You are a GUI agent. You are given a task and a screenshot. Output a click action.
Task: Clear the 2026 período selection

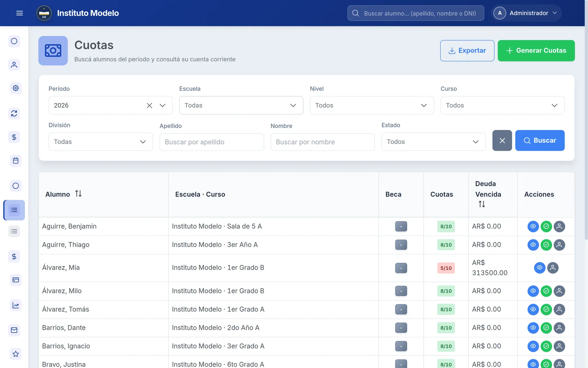click(x=149, y=106)
